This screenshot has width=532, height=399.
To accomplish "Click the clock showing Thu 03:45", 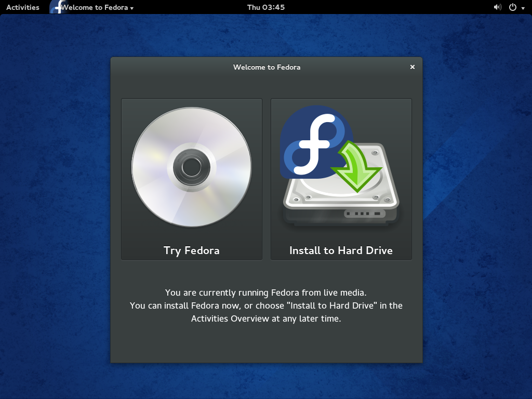I will [x=267, y=7].
